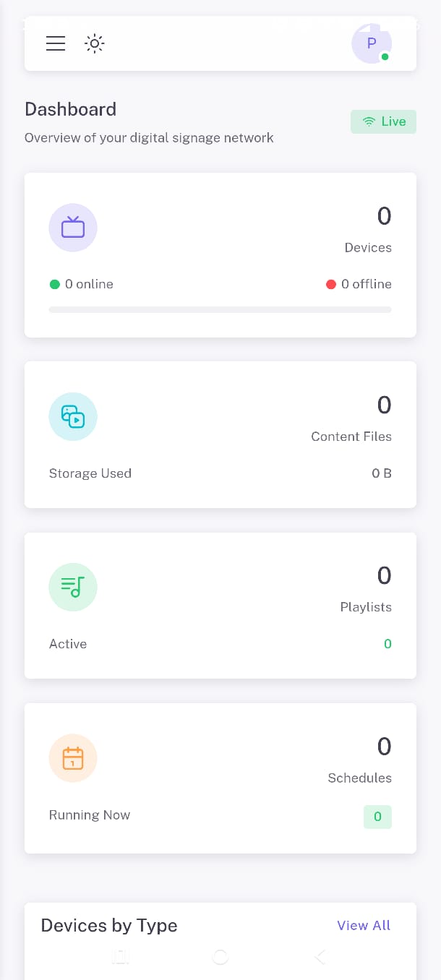Screen dimensions: 441x980
Task: Toggle the Live connection badge
Action: pyautogui.click(x=383, y=121)
